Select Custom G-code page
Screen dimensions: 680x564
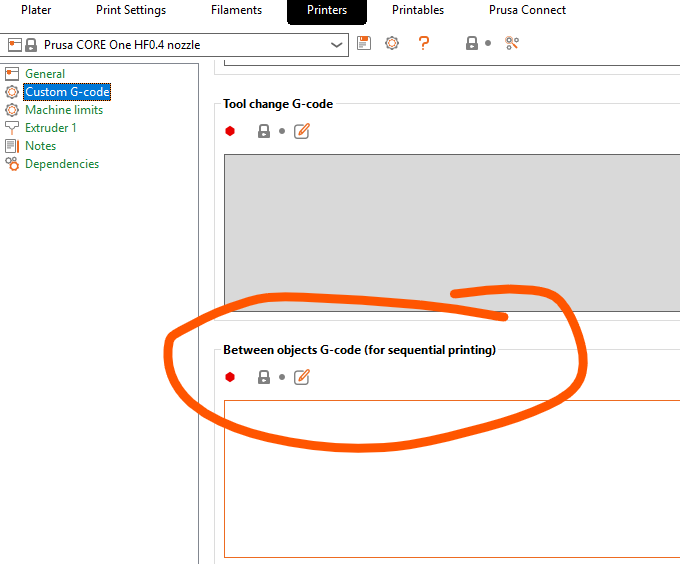67,92
